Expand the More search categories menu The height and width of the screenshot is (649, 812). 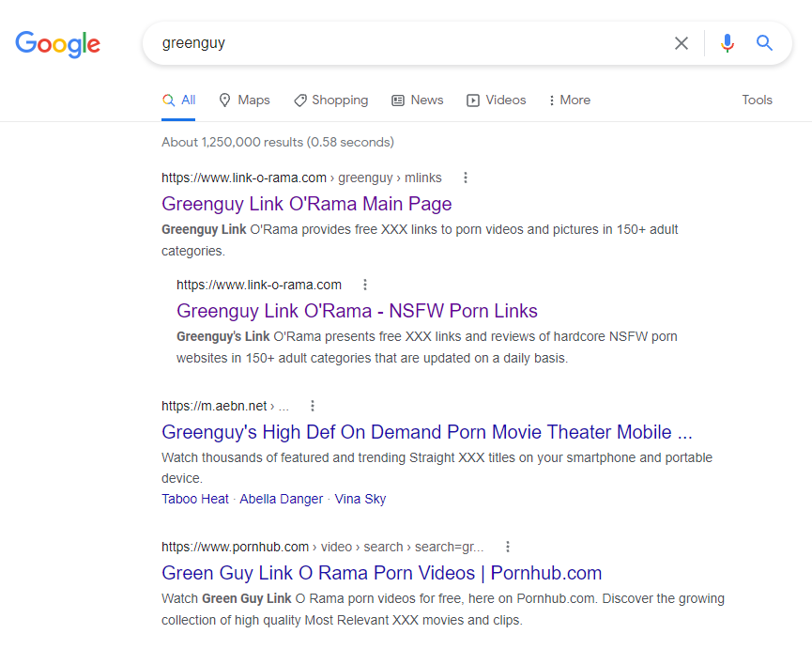[569, 100]
